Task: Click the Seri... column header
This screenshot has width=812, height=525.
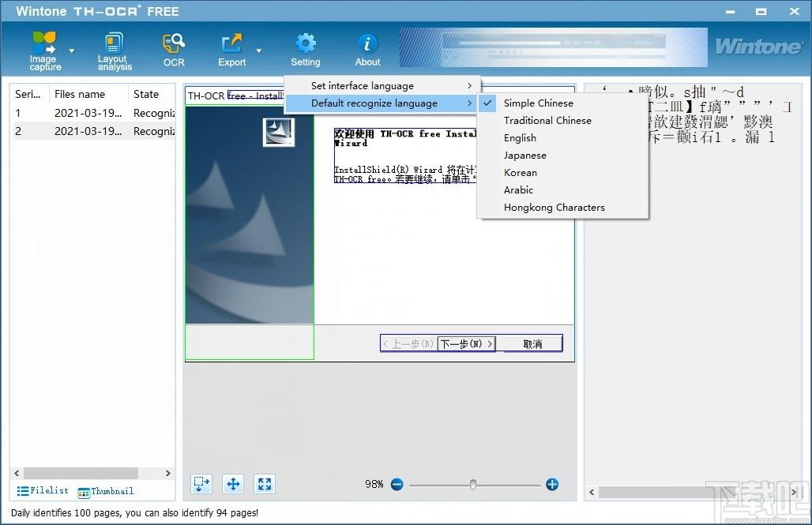Action: [x=30, y=94]
